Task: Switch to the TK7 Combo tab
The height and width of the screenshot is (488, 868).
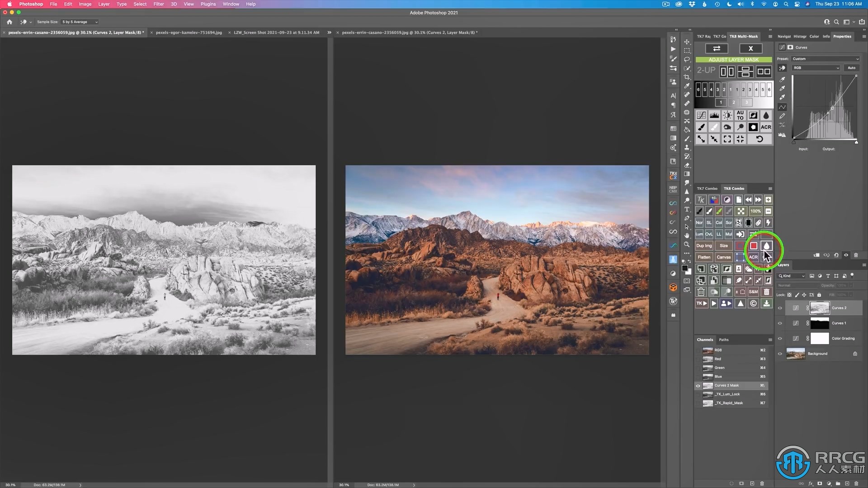Action: point(707,188)
